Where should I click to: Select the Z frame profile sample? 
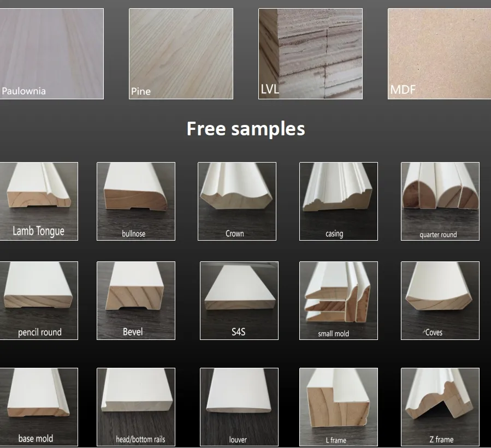[440, 407]
